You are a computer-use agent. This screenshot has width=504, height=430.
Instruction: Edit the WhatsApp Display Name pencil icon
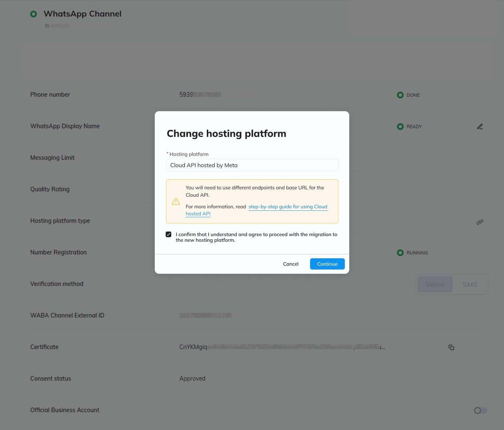click(x=480, y=126)
